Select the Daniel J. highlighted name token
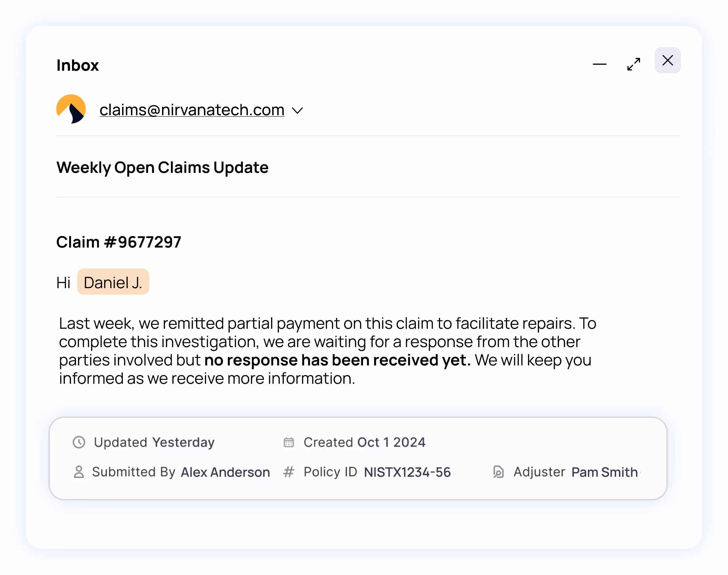The height and width of the screenshot is (575, 728). point(113,282)
